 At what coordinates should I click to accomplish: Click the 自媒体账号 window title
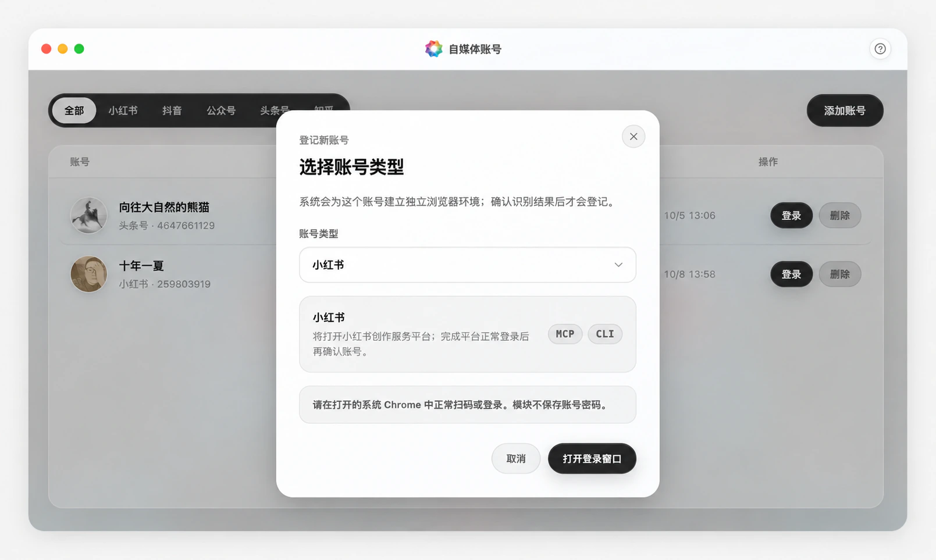pyautogui.click(x=475, y=49)
